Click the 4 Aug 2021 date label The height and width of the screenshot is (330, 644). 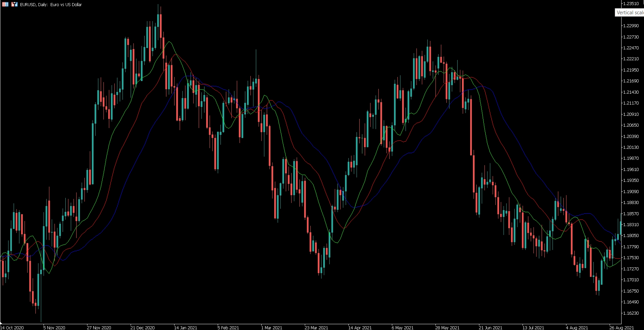coord(577,328)
